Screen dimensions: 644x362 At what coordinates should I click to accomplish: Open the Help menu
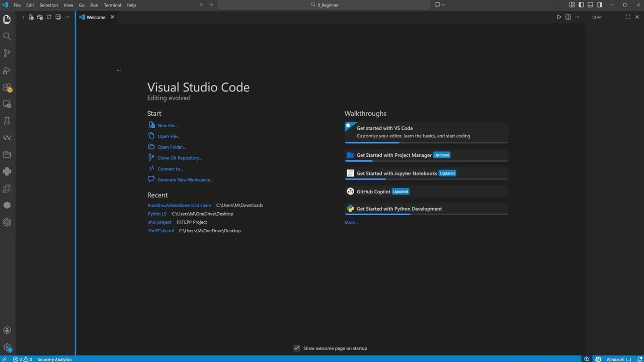tap(131, 5)
